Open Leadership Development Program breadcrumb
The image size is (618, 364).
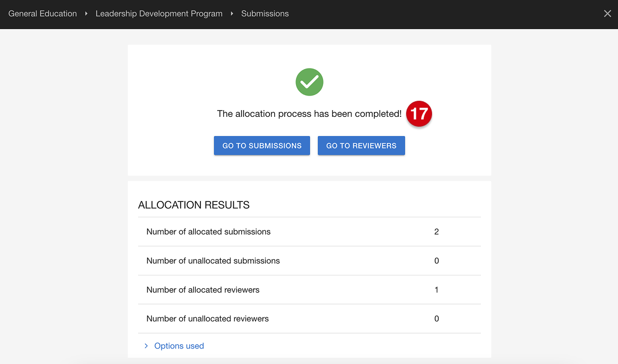(x=159, y=14)
